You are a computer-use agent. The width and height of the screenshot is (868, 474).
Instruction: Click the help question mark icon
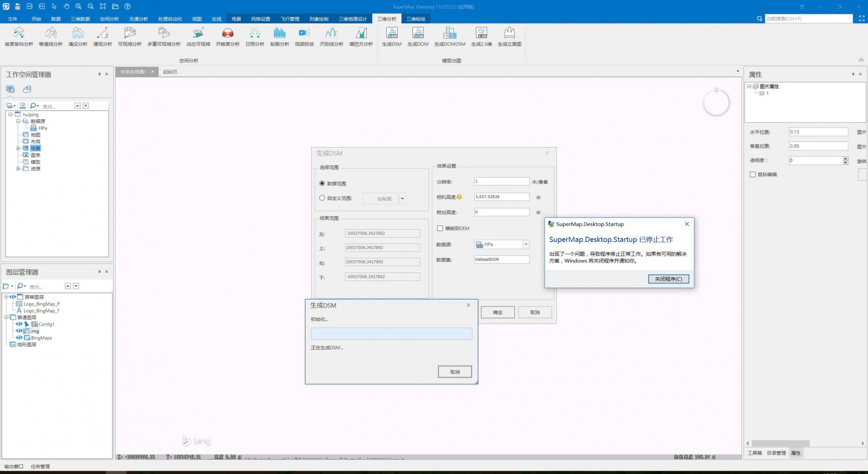click(x=127, y=6)
